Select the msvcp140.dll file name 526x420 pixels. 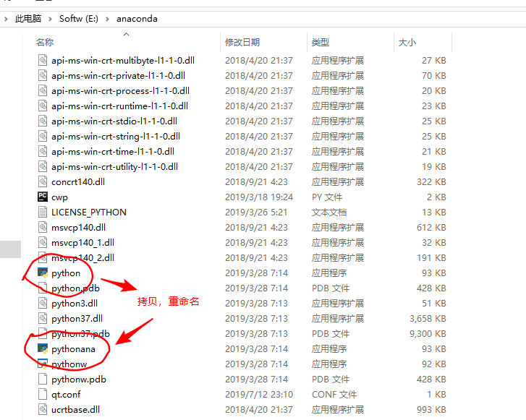[x=78, y=227]
